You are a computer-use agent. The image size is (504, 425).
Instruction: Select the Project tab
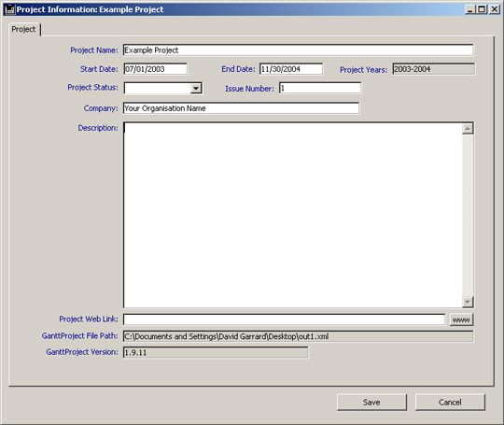[23, 29]
